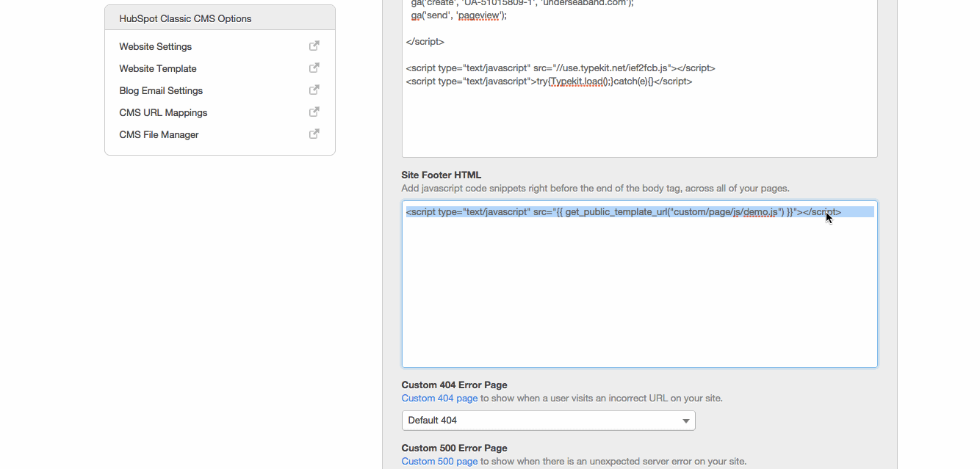
Task: Click external link icon beside CMS URL Mappings
Action: click(314, 112)
